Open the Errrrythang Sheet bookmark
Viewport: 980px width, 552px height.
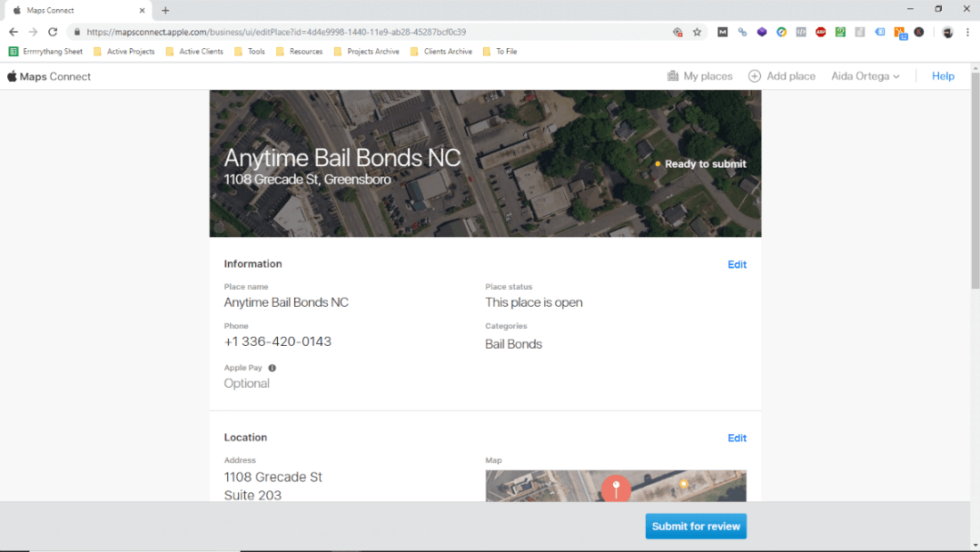tap(46, 51)
